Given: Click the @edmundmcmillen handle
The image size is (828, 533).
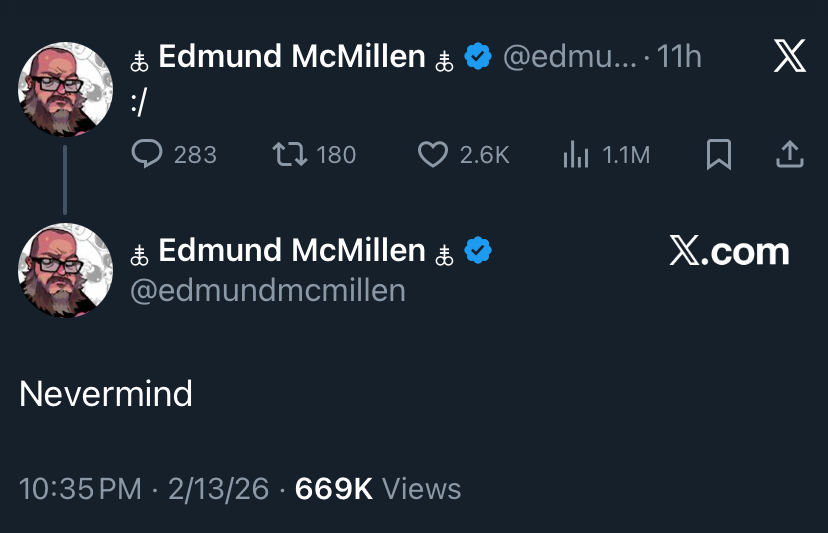Looking at the screenshot, I should pyautogui.click(x=268, y=290).
